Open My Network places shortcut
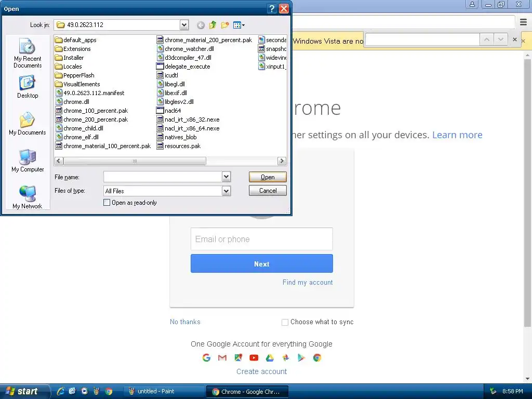The height and width of the screenshot is (399, 532). pyautogui.click(x=28, y=197)
